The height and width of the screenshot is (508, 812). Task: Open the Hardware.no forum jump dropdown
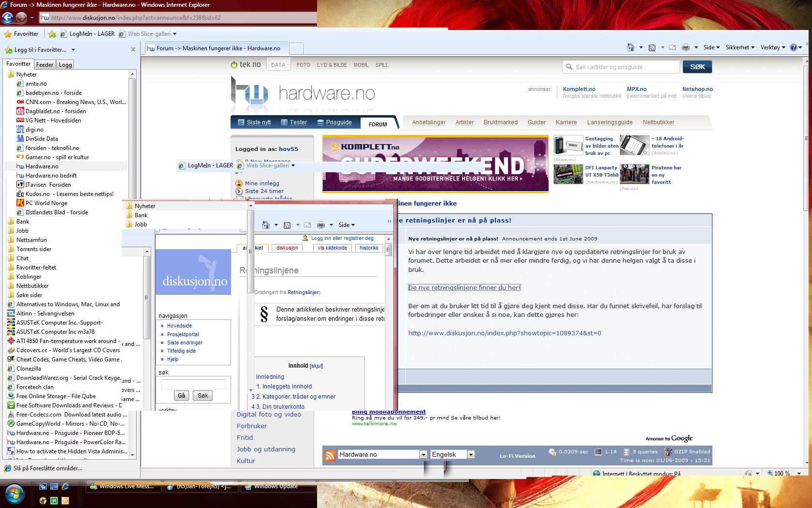pyautogui.click(x=423, y=455)
